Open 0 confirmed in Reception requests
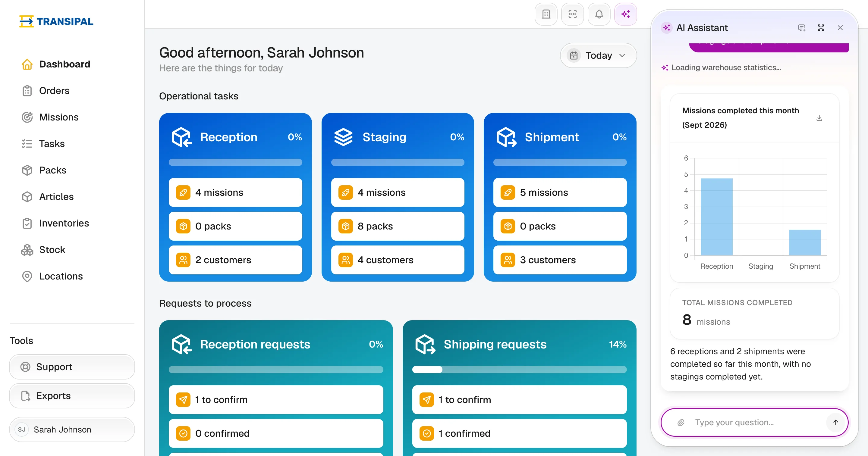Image resolution: width=868 pixels, height=456 pixels. (x=276, y=433)
